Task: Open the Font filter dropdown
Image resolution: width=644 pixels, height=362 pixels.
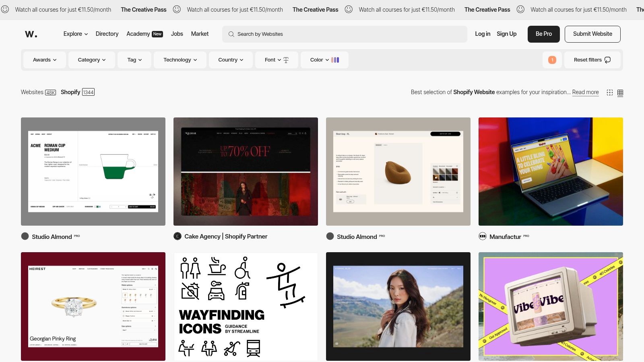Action: 277,60
